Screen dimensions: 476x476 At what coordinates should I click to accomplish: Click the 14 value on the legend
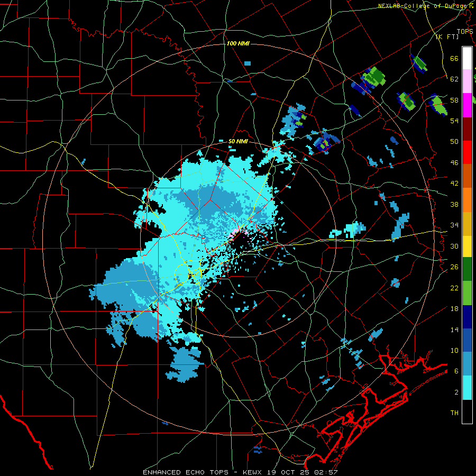[454, 329]
